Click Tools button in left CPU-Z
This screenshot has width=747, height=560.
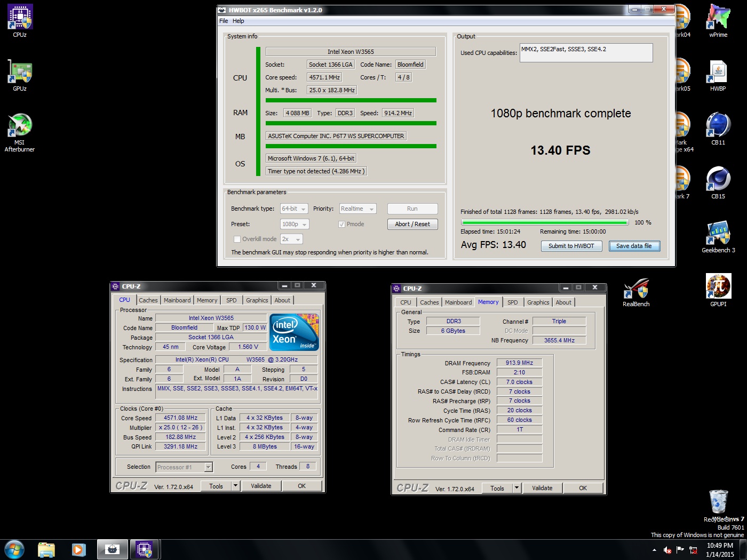(x=216, y=486)
